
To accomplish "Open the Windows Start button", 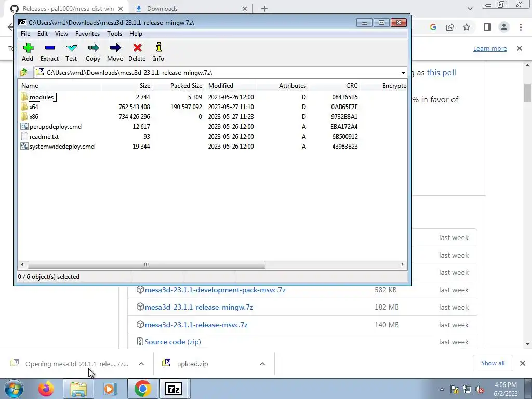I will 14,389.
